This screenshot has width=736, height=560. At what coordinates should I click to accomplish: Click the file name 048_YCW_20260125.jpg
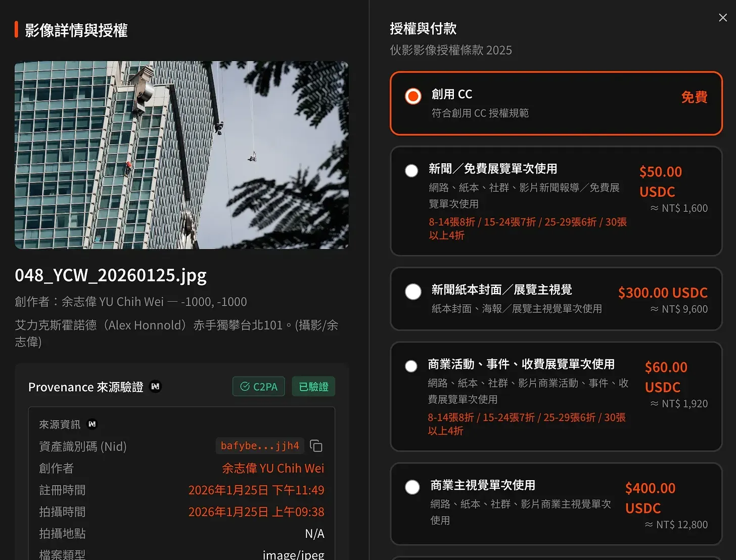click(x=111, y=275)
